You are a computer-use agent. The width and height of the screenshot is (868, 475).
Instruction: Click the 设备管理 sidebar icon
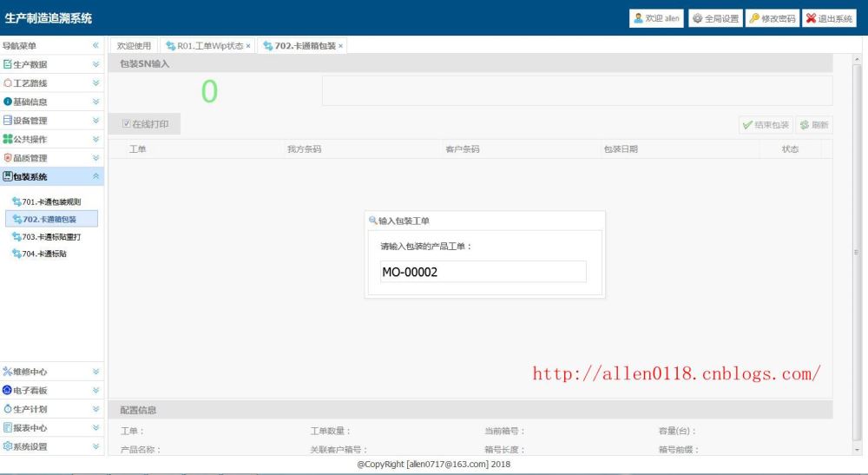(7, 120)
